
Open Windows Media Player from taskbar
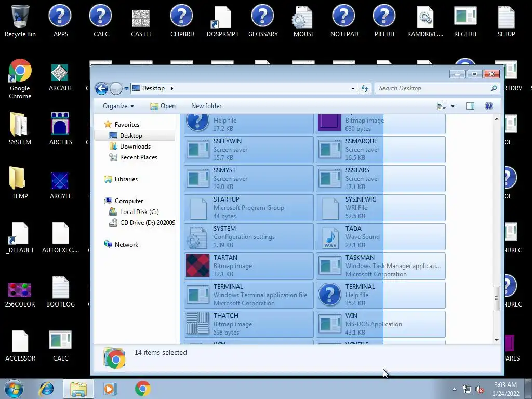tap(110, 389)
